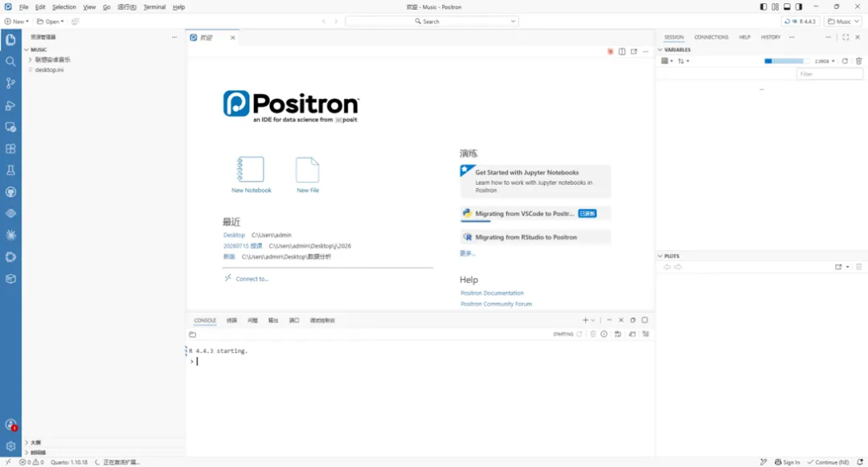Open the Explorer view in activity bar
Screen dimensions: 868x467
[x=10, y=39]
